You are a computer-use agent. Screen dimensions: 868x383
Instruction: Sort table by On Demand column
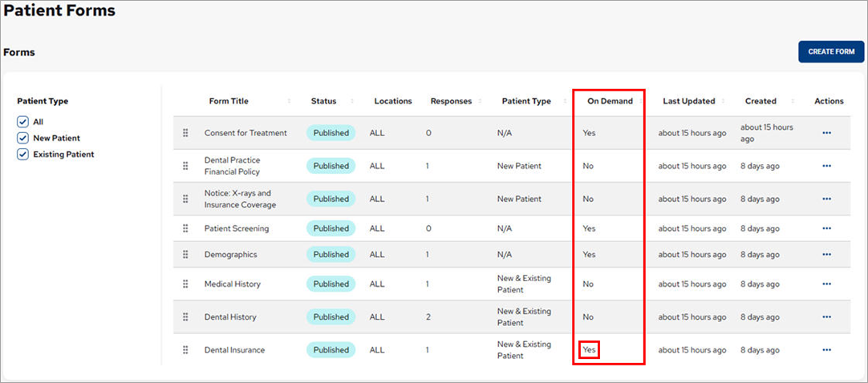[x=610, y=102]
